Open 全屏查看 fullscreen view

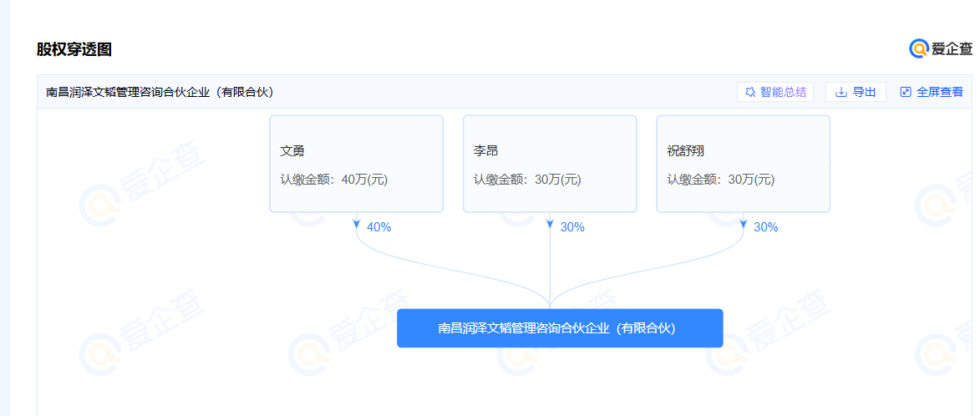932,93
